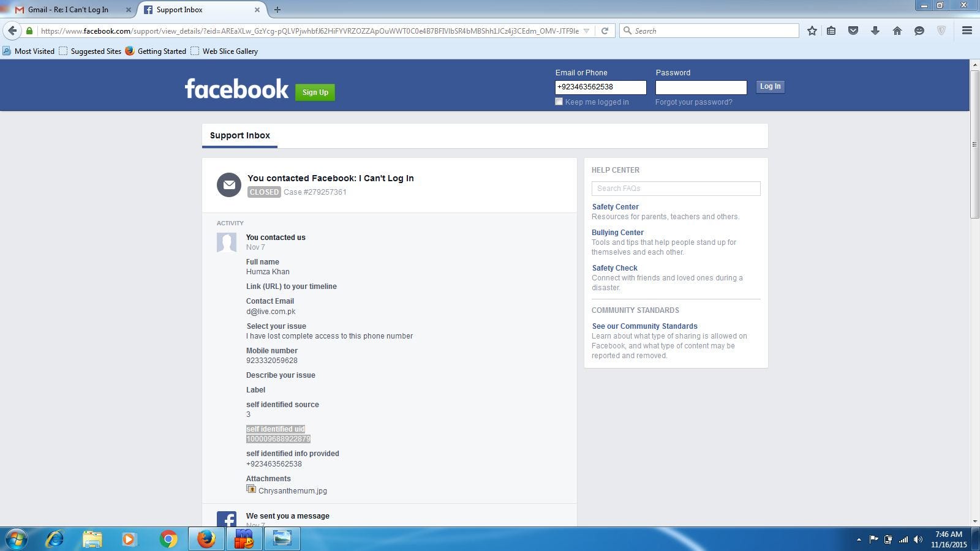This screenshot has width=980, height=551.
Task: Open Google Chrome from the taskbar
Action: coord(168,539)
